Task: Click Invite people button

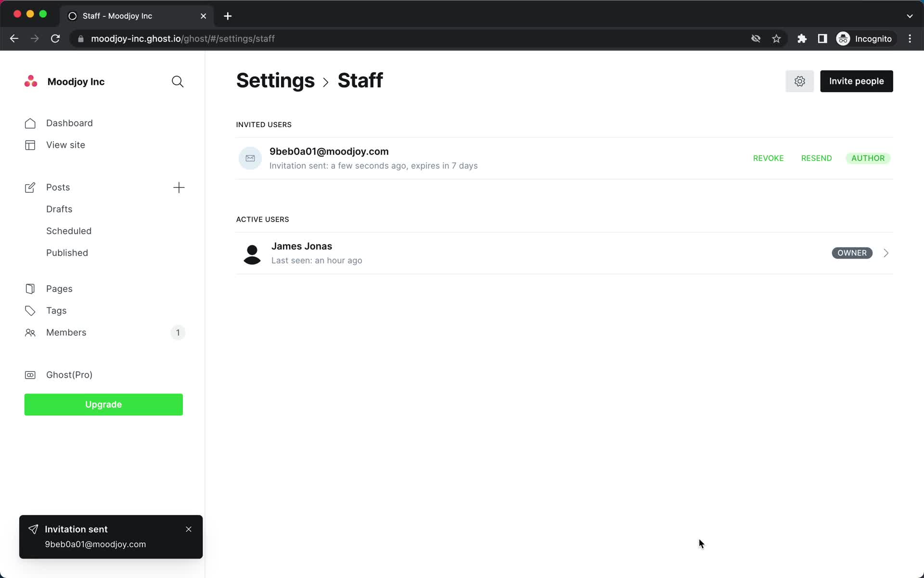Action: pos(857,80)
